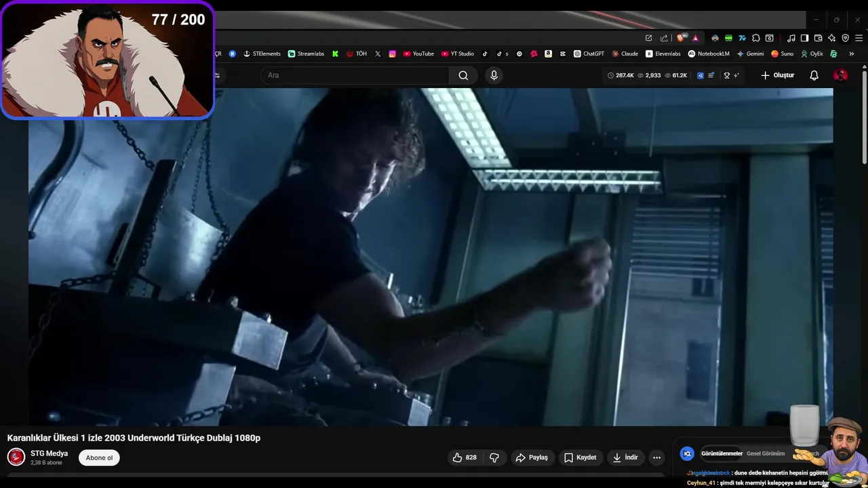Open the NotebookLM bookmark
Screen dimensions: 868x488
(x=709, y=54)
